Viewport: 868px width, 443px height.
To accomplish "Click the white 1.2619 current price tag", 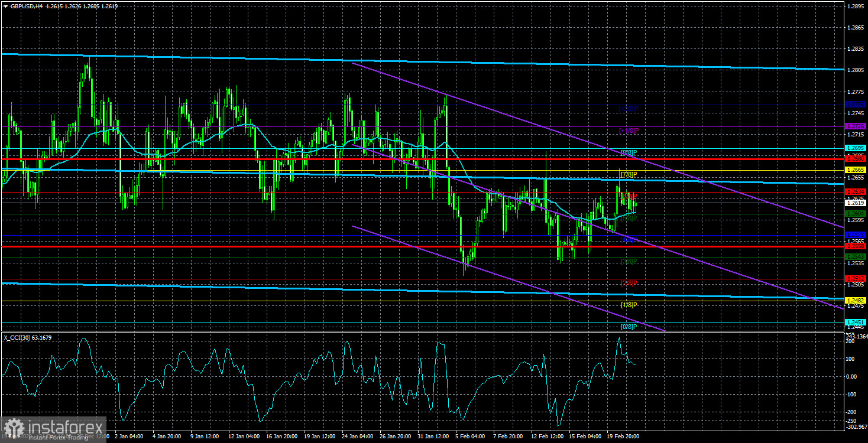I will coord(855,203).
